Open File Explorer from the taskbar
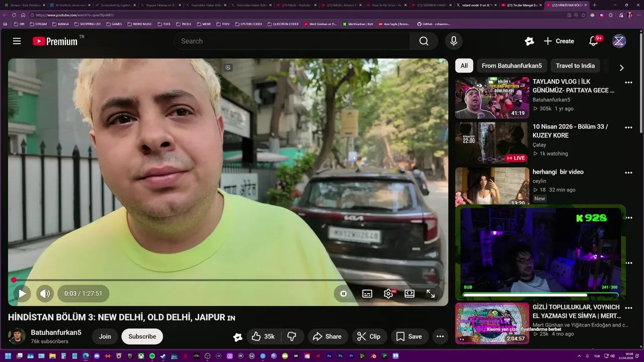Screen dimensions: 644x362 [x=52, y=356]
